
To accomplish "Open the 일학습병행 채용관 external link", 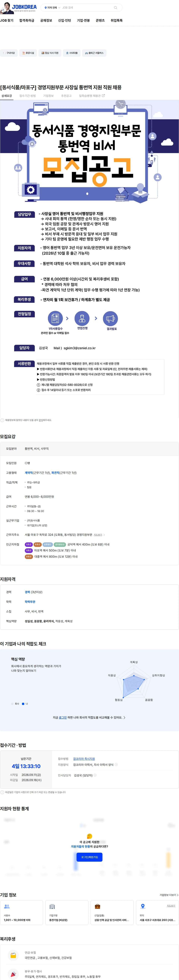I will tap(92, 96).
